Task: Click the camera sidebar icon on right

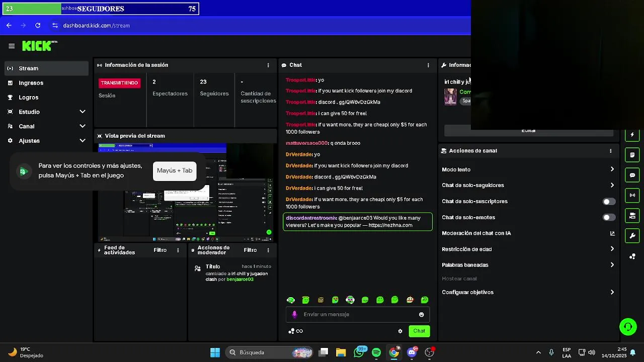Action: 632,216
